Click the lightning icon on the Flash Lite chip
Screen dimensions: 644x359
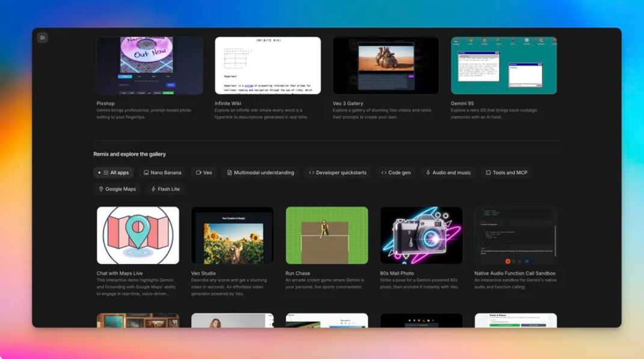(153, 189)
